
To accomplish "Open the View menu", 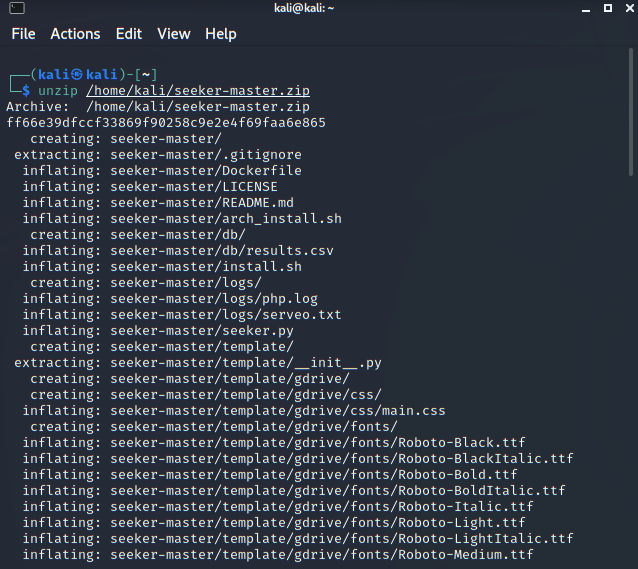I will pos(174,34).
